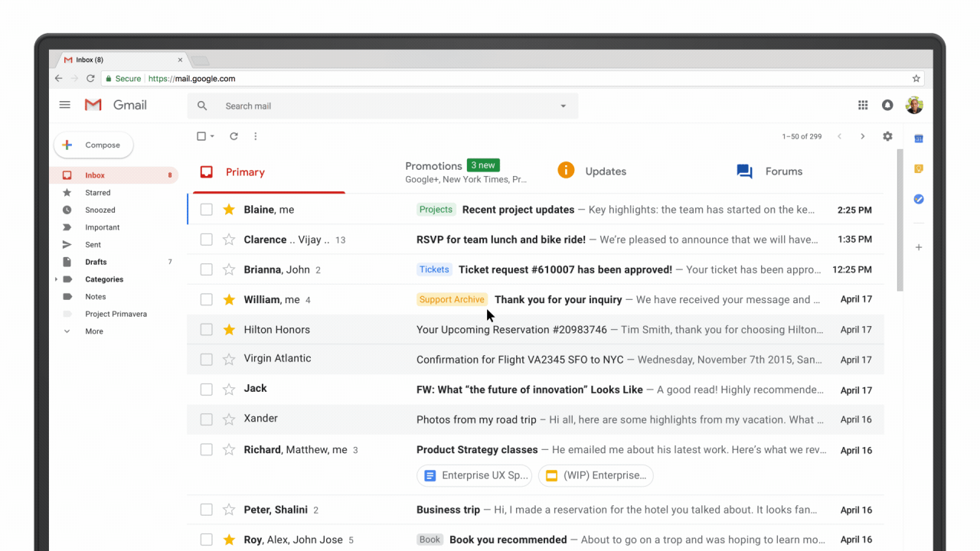Refresh the inbox
The width and height of the screenshot is (980, 551).
tap(234, 135)
